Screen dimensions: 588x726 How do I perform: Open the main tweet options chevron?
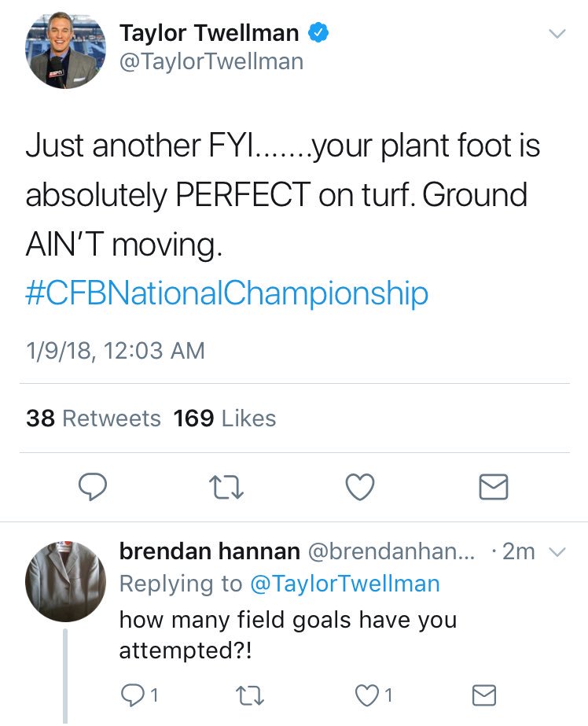tap(557, 34)
